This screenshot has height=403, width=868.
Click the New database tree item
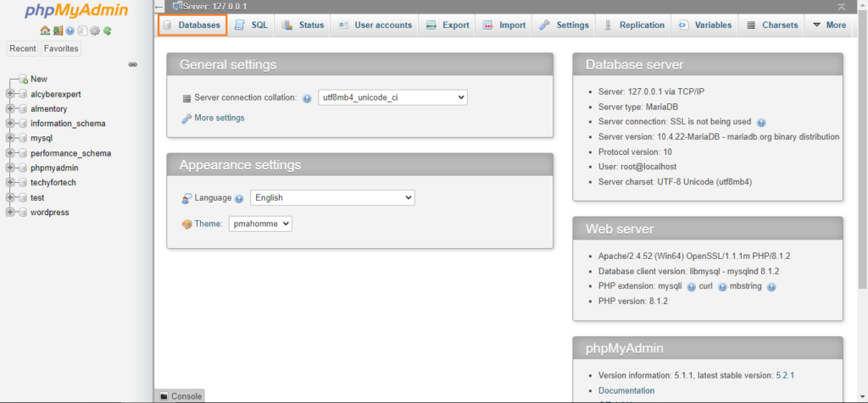39,79
